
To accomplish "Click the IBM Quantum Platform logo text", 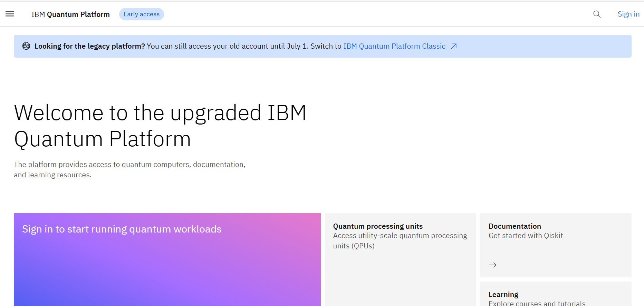I will (70, 14).
